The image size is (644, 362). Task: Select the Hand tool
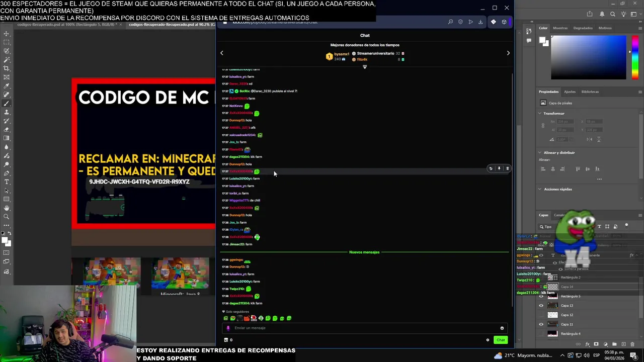tap(7, 208)
